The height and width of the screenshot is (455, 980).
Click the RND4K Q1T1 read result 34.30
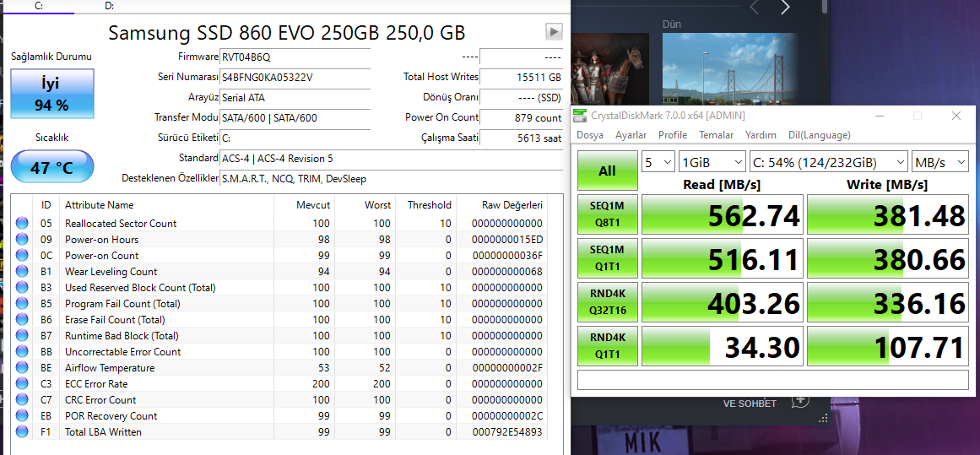tap(722, 346)
